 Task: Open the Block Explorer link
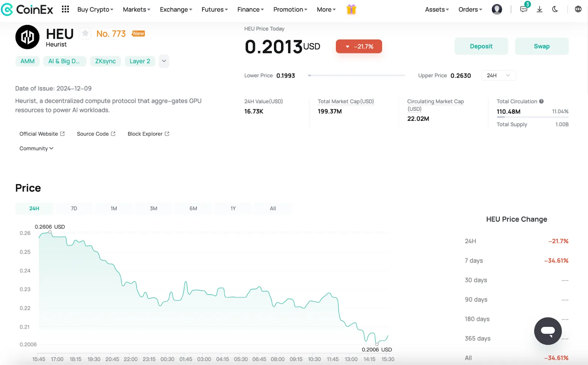145,134
